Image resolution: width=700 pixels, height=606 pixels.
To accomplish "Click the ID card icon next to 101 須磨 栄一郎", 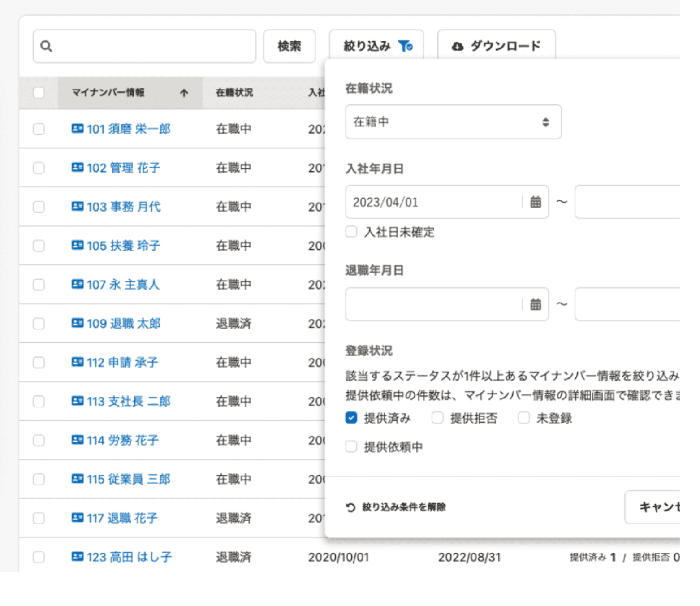I will pyautogui.click(x=78, y=129).
